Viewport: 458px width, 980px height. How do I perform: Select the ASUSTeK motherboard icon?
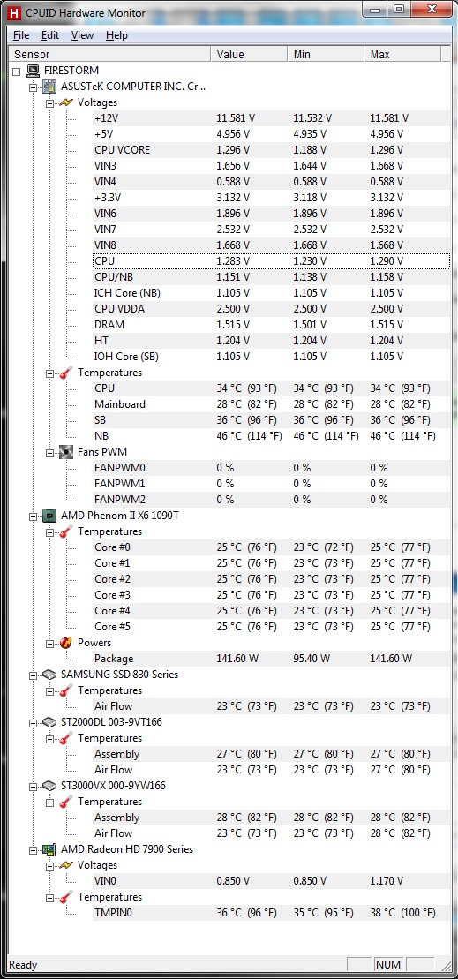(x=49, y=87)
